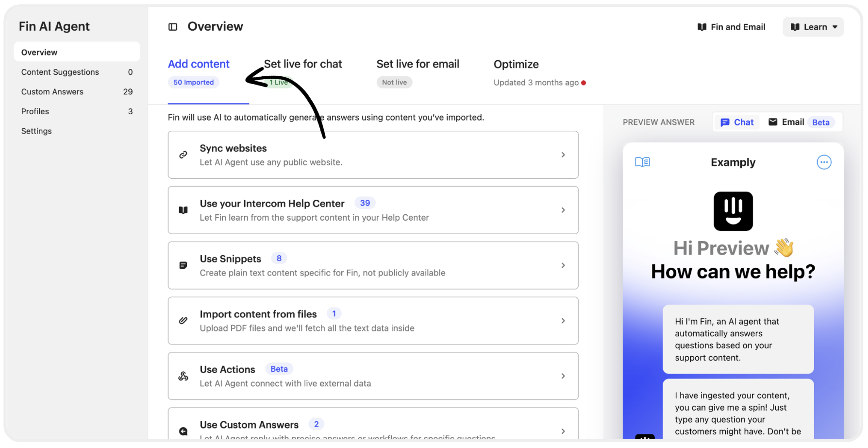Click the envelope icon of the Email tab
Viewport: 868px width, 448px height.
point(773,122)
